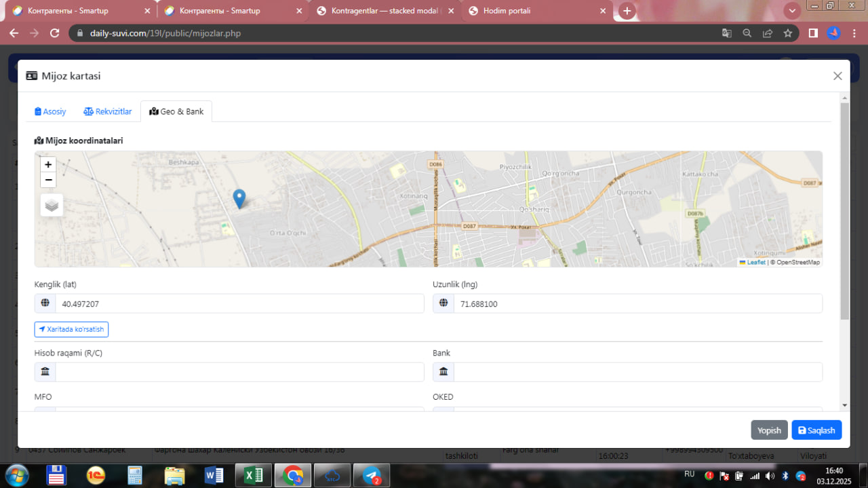Click the Uzunlik (lng) input field
Screen dimensions: 868x488
click(637, 304)
